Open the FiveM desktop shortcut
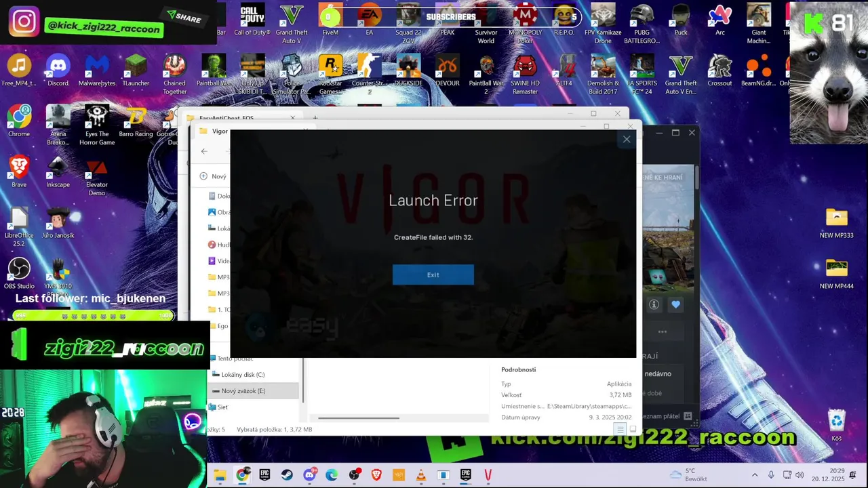The width and height of the screenshot is (868, 488). 330,20
